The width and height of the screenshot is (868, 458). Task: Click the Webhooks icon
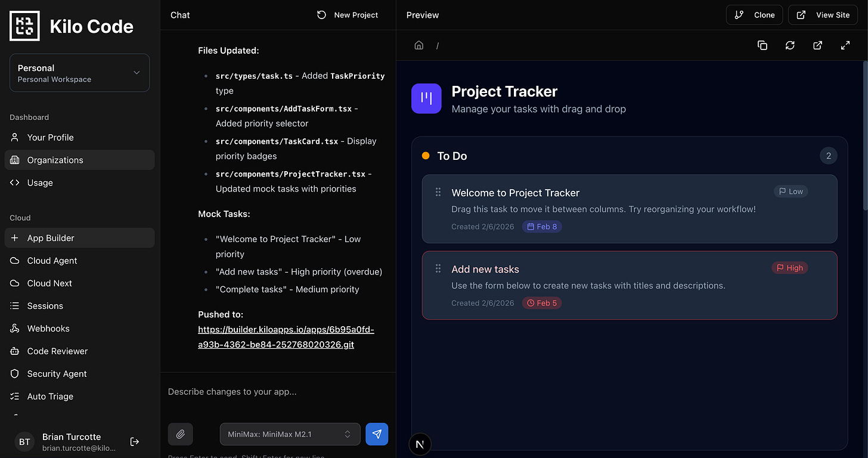(x=15, y=329)
